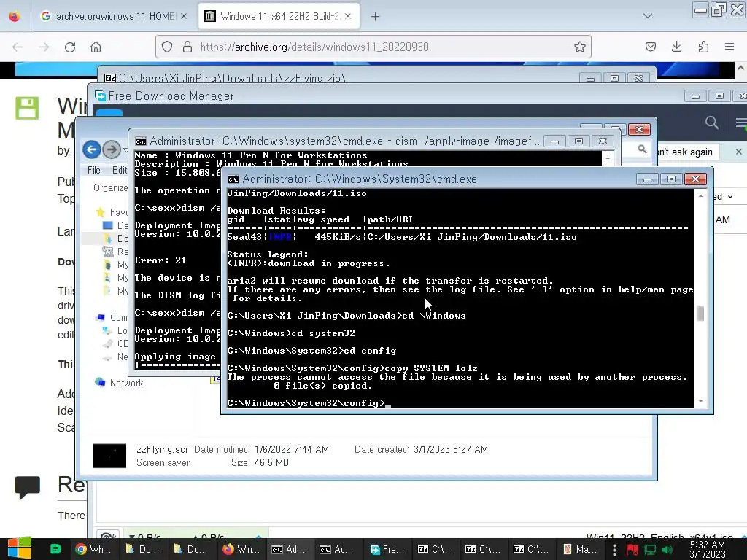This screenshot has width=747, height=560.
Task: Click the browser forward arrow
Action: tap(44, 47)
